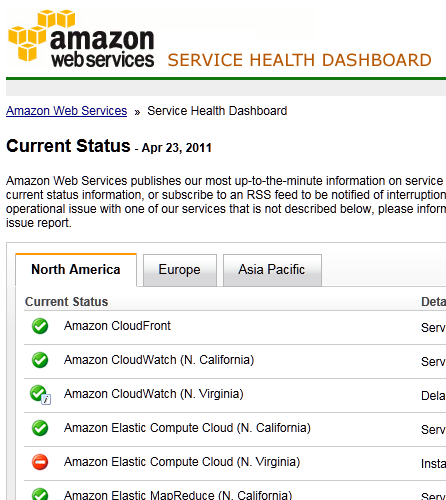Open the Amazon Web Services breadcrumb link

click(x=67, y=111)
